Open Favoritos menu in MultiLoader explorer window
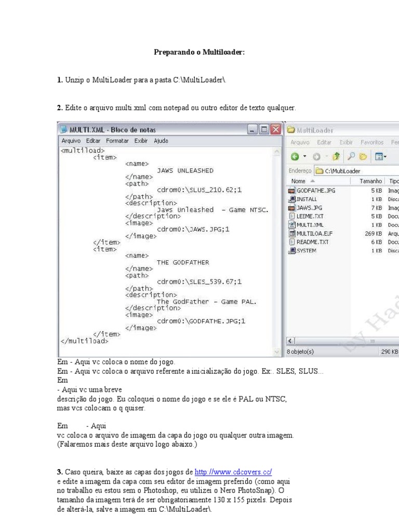Screen dimensions: 399x532 [x=372, y=142]
